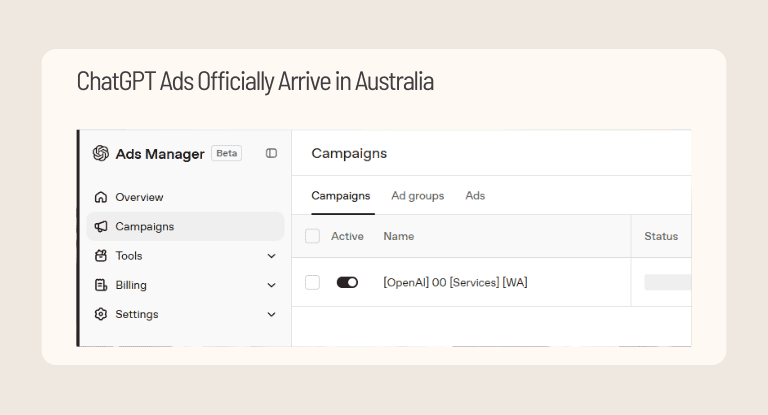The height and width of the screenshot is (415, 768).
Task: Toggle the Active switch for [OpenAI] campaign
Action: pyautogui.click(x=347, y=282)
